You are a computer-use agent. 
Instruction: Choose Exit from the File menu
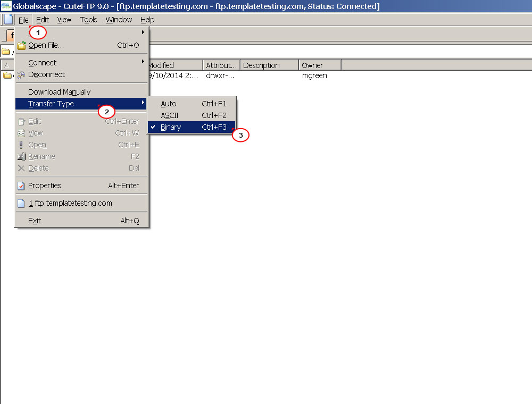(x=82, y=221)
